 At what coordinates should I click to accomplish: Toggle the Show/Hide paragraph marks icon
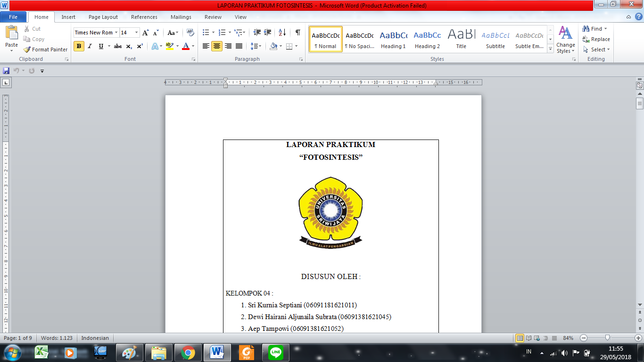297,32
